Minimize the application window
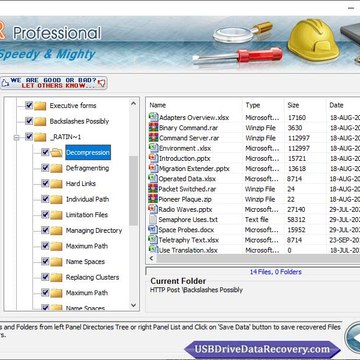 point(351,7)
